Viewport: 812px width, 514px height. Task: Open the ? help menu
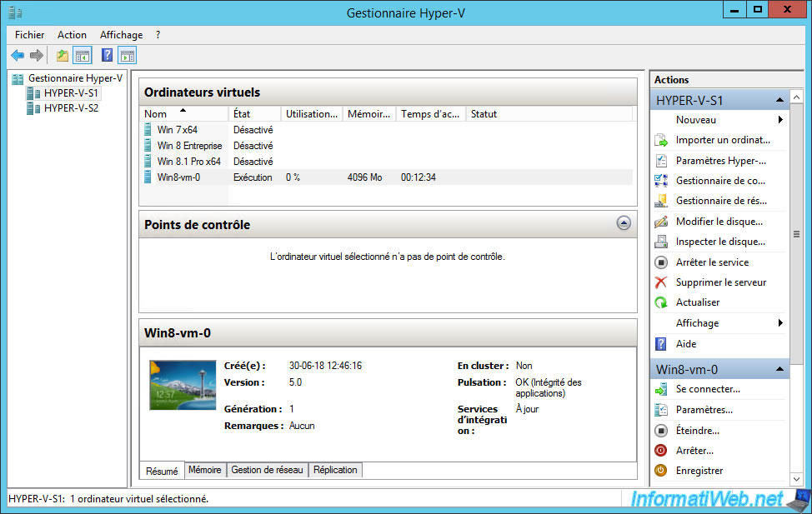[158, 35]
